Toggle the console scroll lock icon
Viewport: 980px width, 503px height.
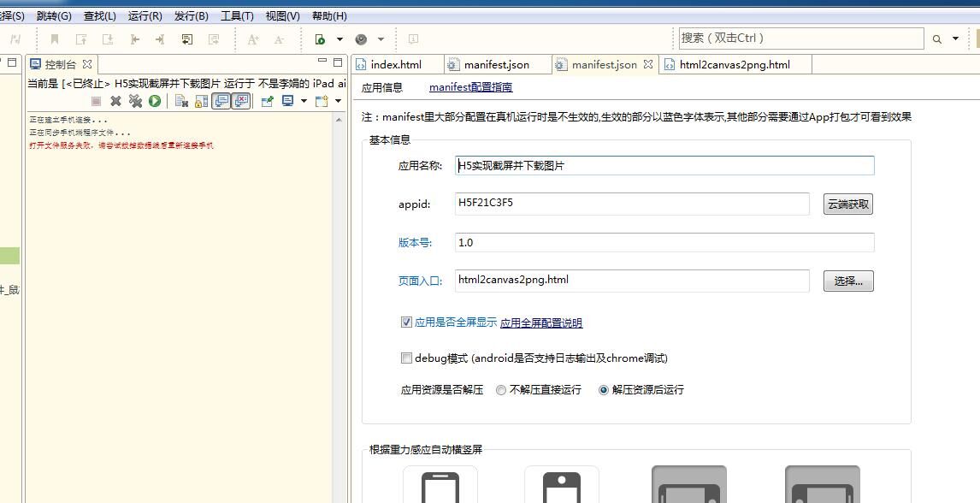pos(201,101)
